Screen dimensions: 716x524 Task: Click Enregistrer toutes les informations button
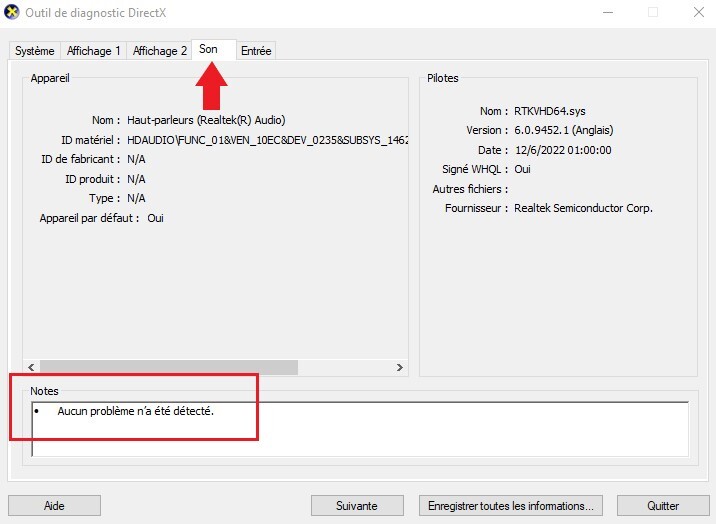[x=511, y=506]
